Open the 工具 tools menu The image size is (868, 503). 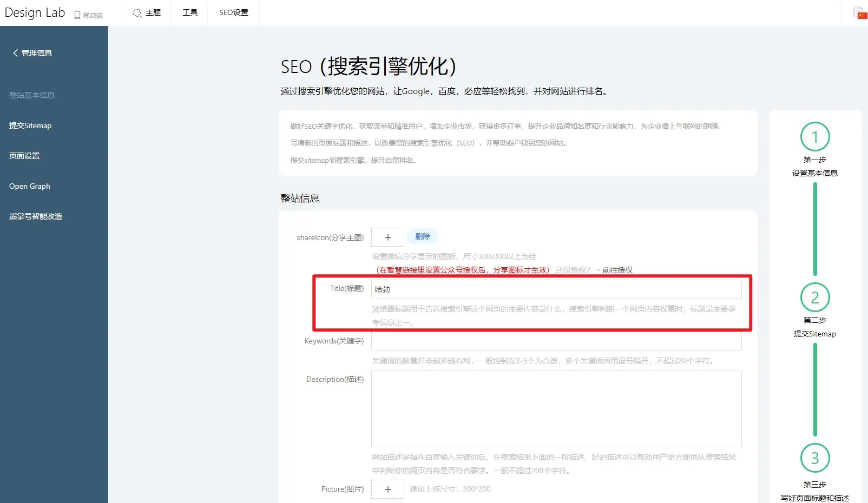click(189, 12)
